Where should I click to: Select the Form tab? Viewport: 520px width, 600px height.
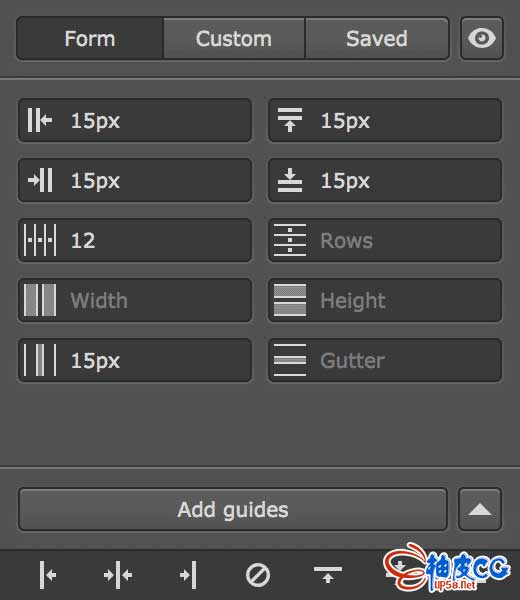[90, 38]
